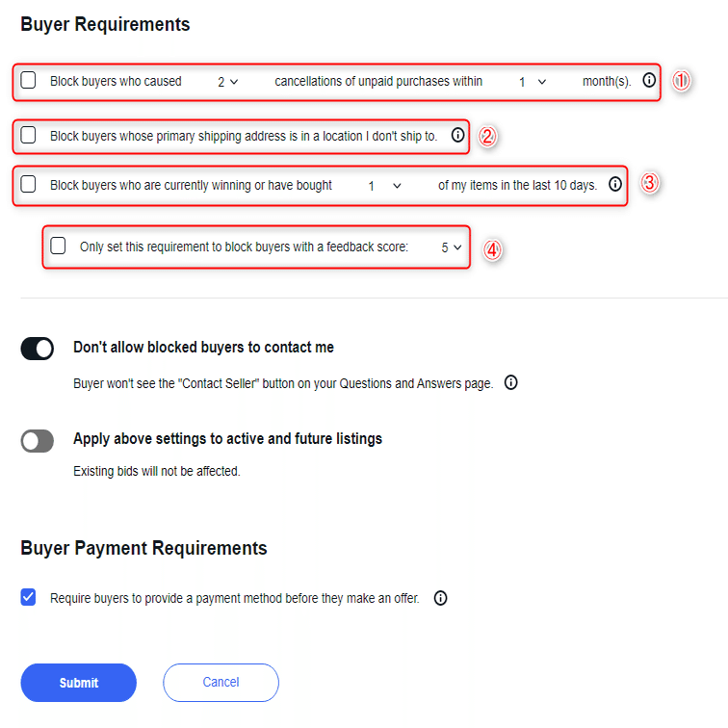
Task: Enable Apply above settings to active listings toggle
Action: coord(38,441)
